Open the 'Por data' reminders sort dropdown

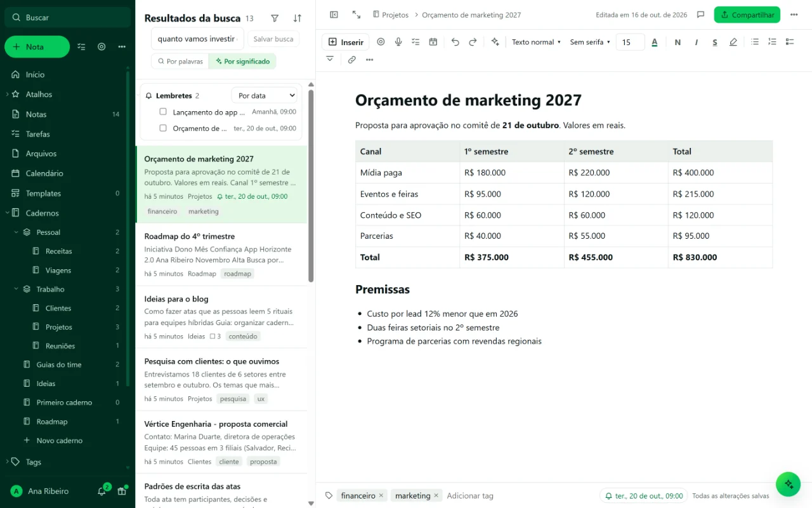265,95
